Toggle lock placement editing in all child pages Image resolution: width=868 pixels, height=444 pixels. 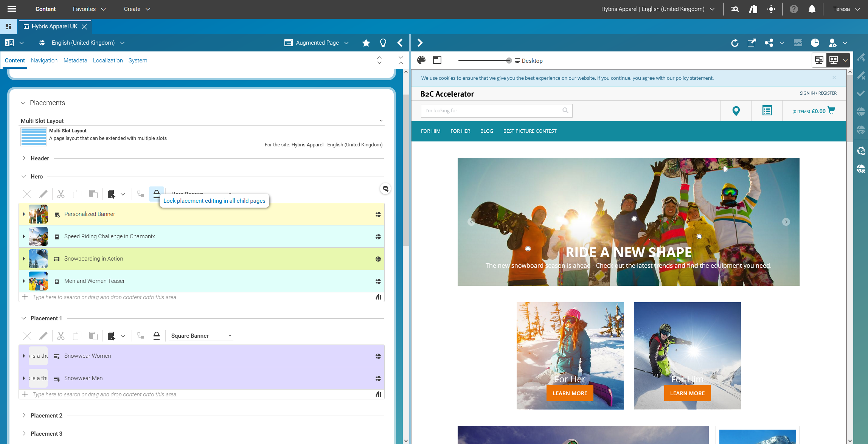click(157, 194)
